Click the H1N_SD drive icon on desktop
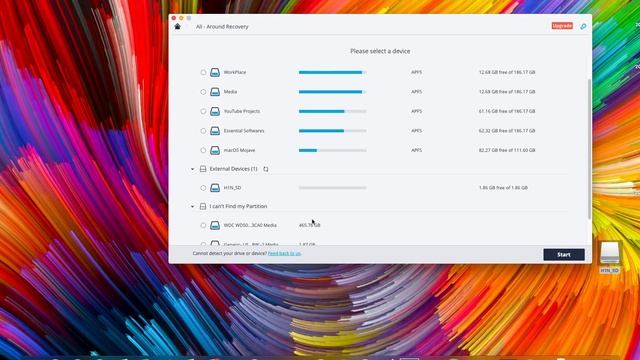 tap(609, 253)
